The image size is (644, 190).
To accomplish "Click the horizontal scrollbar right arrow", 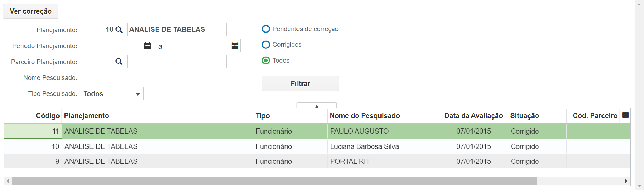I will tap(626, 181).
